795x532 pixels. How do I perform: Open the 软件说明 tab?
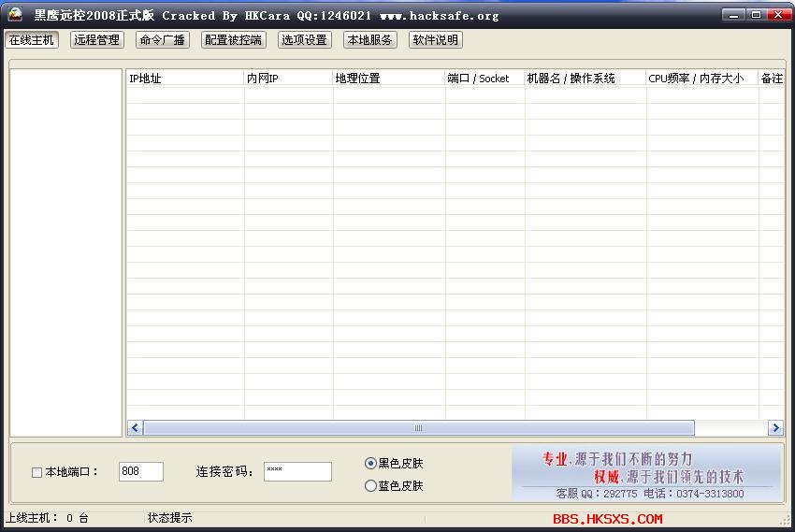tap(436, 40)
